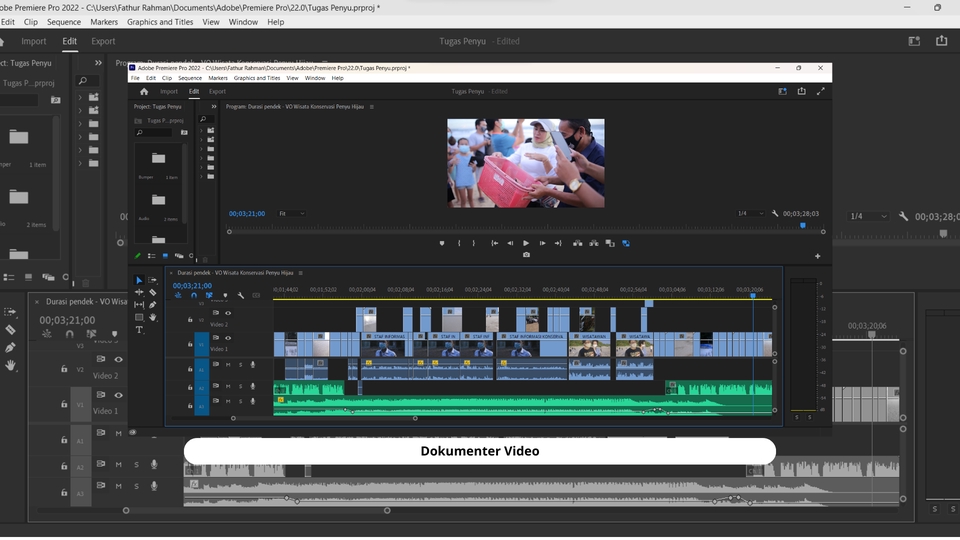
Task: Switch to Export in the outer window header
Action: 103,42
